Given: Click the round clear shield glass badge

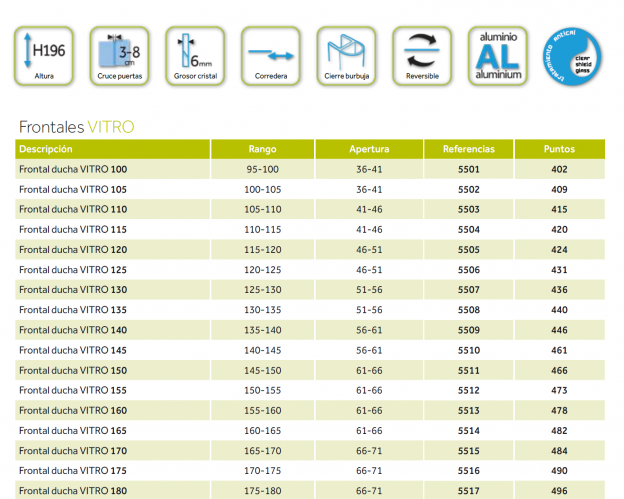Looking at the screenshot, I should 574,55.
